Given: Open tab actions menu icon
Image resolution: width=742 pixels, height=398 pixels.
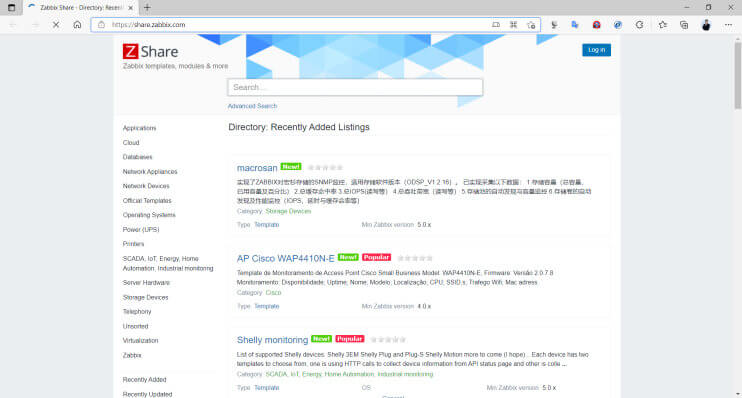Looking at the screenshot, I should coord(11,8).
